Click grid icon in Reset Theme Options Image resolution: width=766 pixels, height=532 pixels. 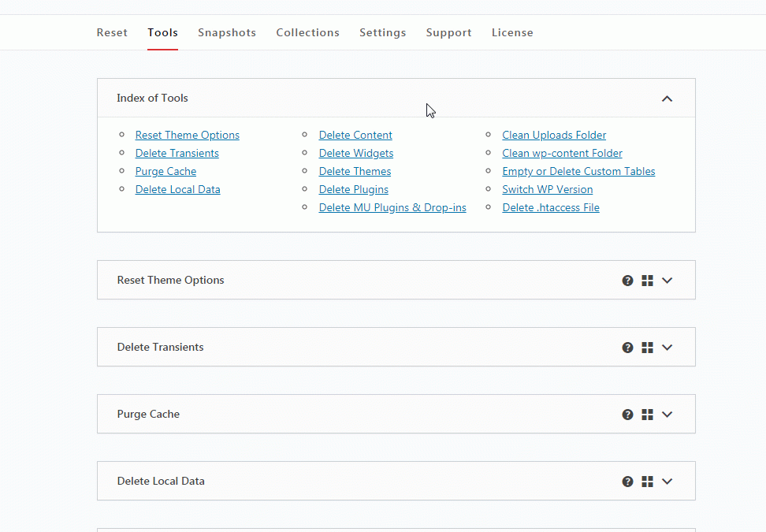647,281
